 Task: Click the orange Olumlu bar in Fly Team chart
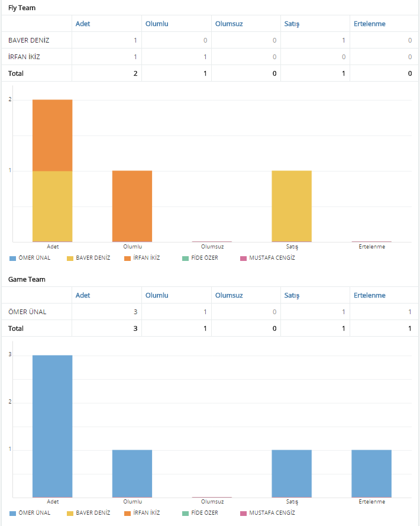pos(132,206)
